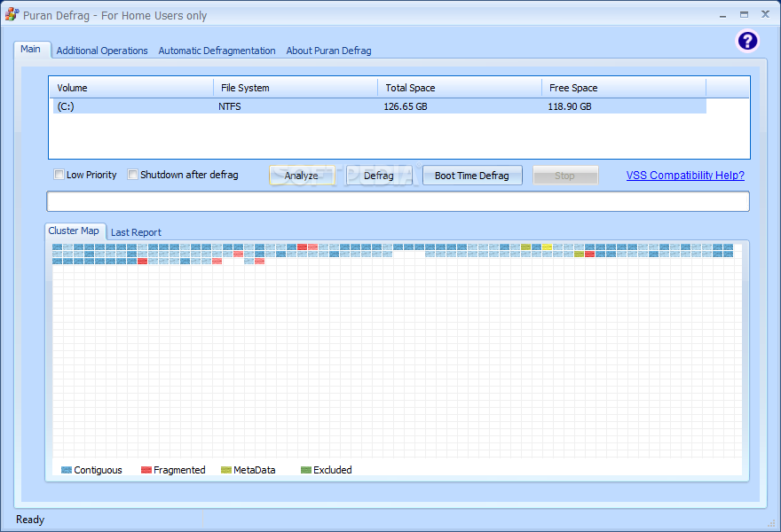Open the Automatic Defragmentation tab
The height and width of the screenshot is (532, 781).
(217, 51)
